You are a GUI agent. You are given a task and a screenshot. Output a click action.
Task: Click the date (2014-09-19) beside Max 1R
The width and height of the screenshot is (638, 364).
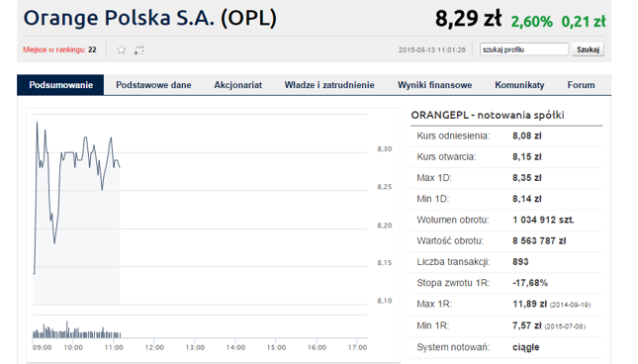pyautogui.click(x=570, y=305)
